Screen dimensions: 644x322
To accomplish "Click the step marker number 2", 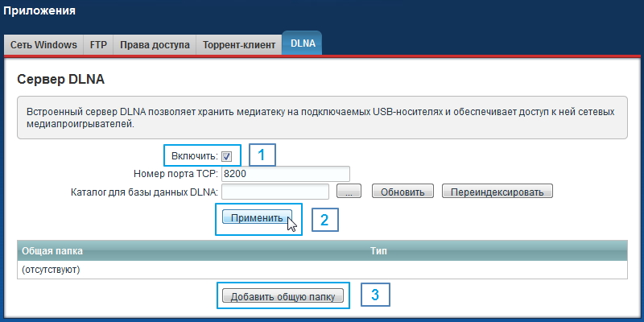I will click(324, 220).
